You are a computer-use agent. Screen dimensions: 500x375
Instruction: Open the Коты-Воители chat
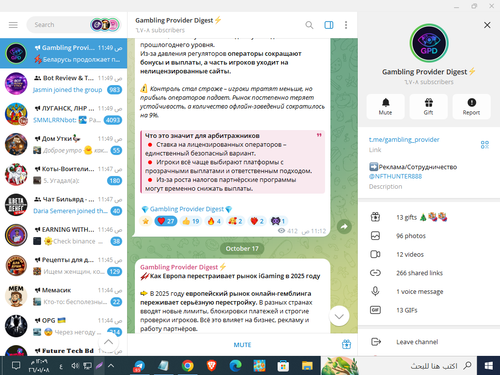[x=63, y=175]
